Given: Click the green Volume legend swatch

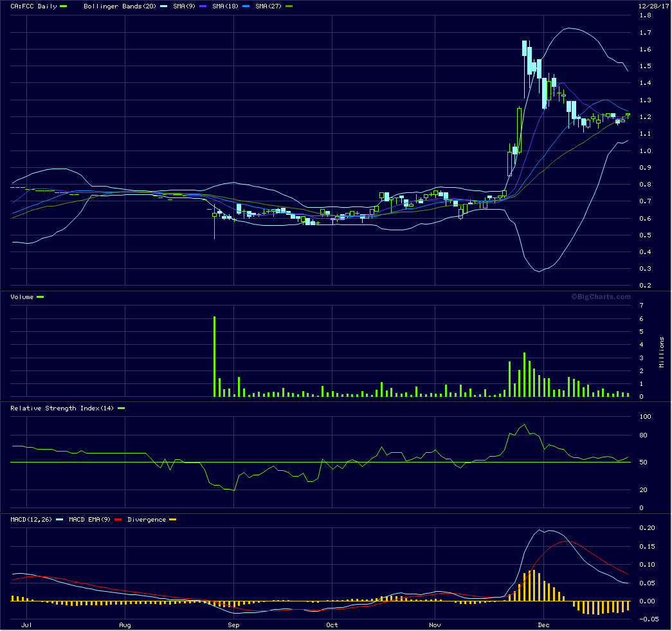Looking at the screenshot, I should coord(41,297).
